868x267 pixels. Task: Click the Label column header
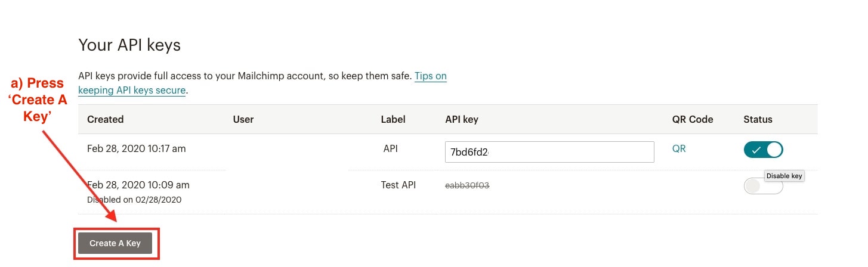coord(393,119)
